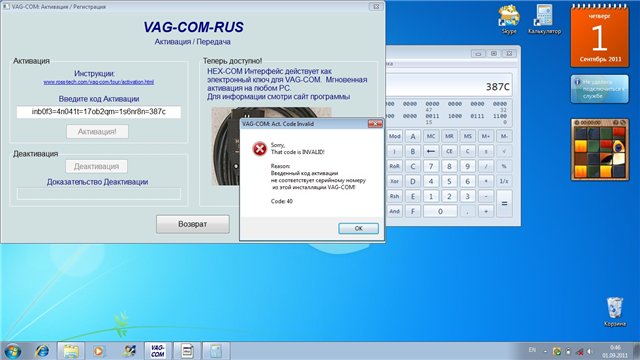Screen dimensions: 640x360
Task: Close the Act. Code Invalid dialog
Action: point(375,124)
